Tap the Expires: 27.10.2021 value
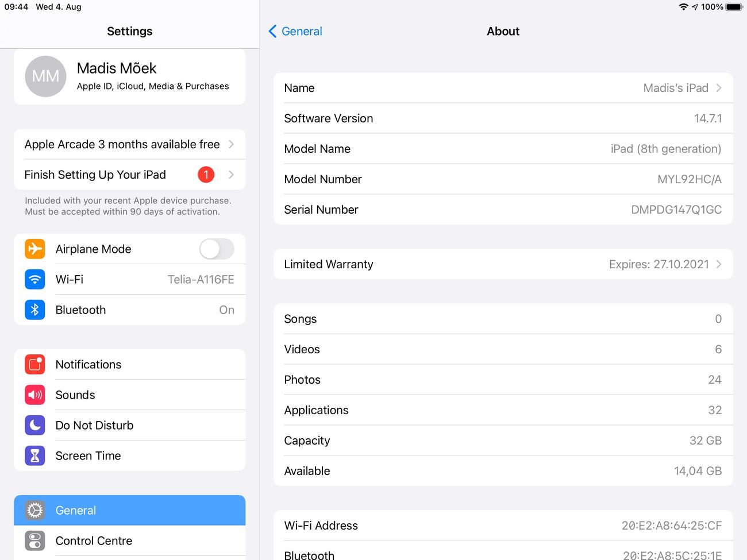The height and width of the screenshot is (560, 747). tap(659, 264)
